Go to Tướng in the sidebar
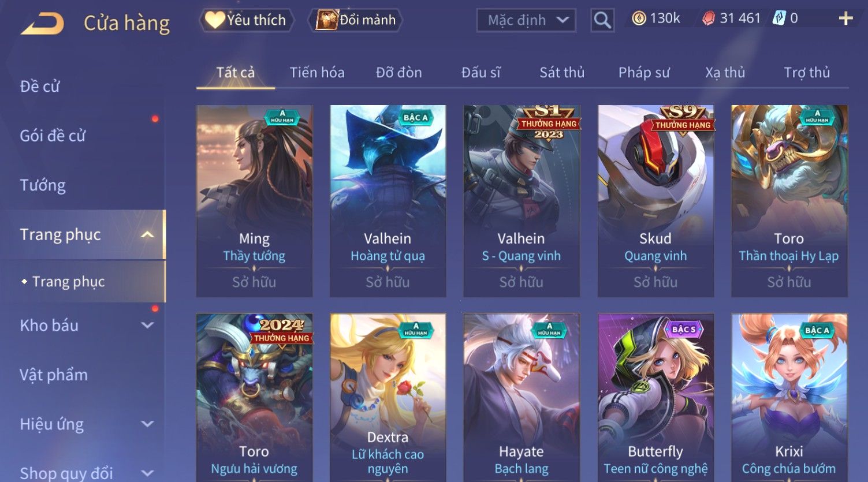This screenshot has height=482, width=868. point(43,185)
